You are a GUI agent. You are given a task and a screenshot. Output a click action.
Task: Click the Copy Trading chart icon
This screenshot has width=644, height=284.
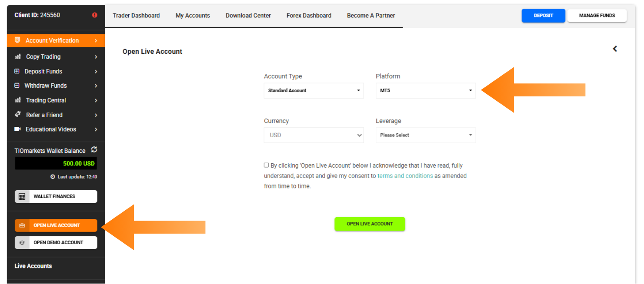pos(18,56)
